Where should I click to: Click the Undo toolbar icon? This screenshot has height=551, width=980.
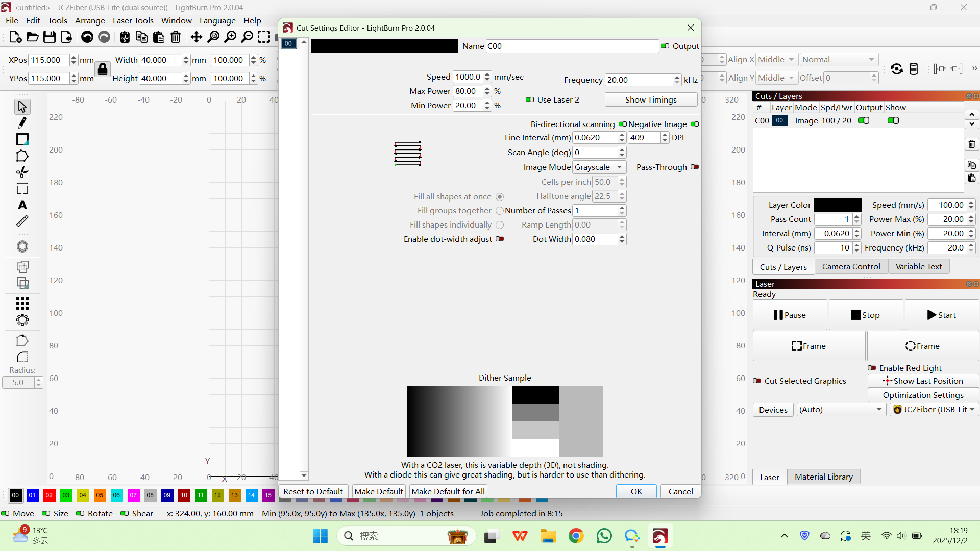pyautogui.click(x=87, y=37)
